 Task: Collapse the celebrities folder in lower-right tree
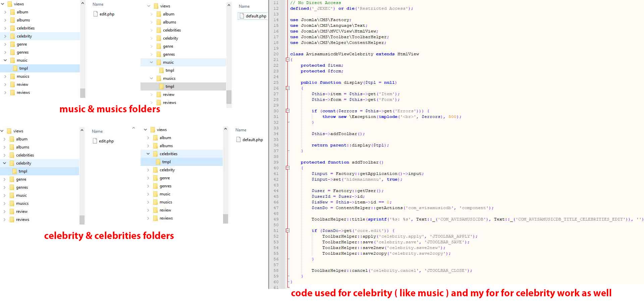point(148,154)
